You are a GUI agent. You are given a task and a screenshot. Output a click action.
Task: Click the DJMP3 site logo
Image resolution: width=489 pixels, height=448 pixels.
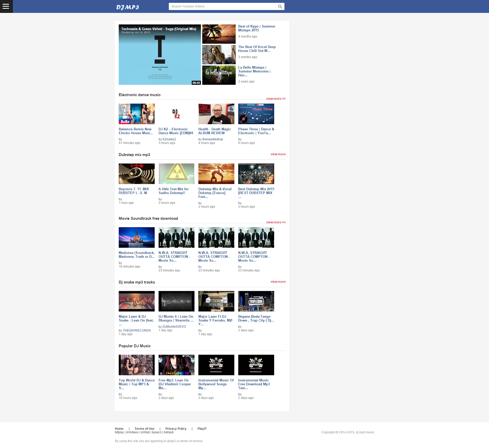click(127, 7)
